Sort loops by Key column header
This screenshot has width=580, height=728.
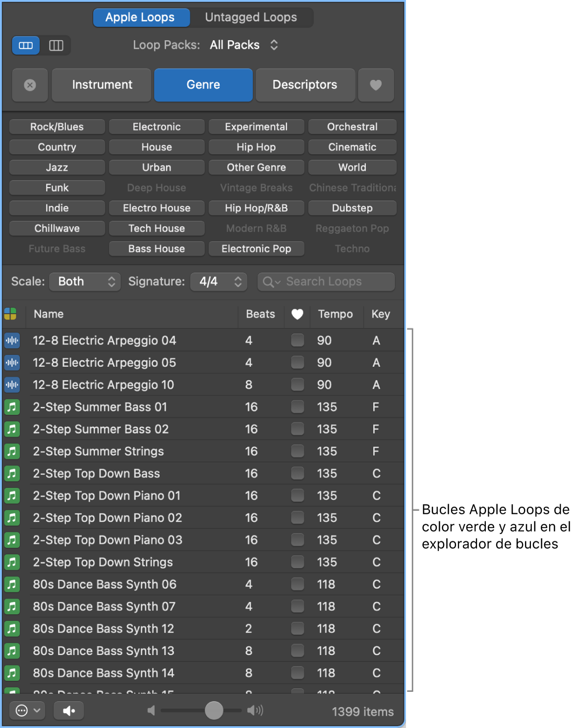pos(381,314)
